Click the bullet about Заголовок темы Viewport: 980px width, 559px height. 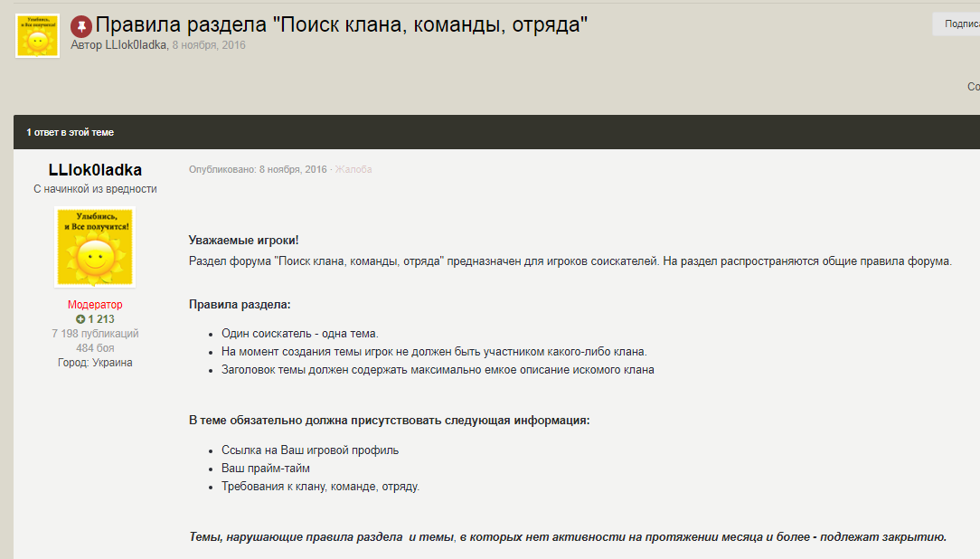click(438, 370)
